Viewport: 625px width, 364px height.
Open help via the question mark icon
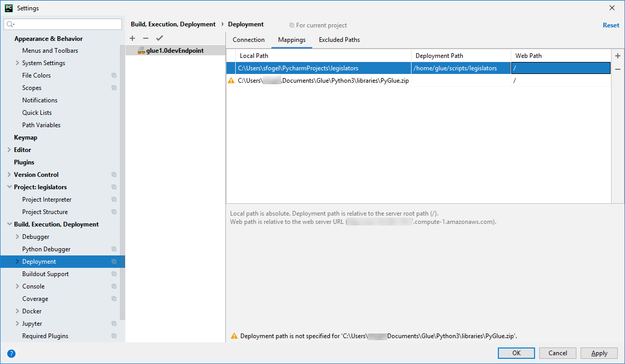click(11, 354)
